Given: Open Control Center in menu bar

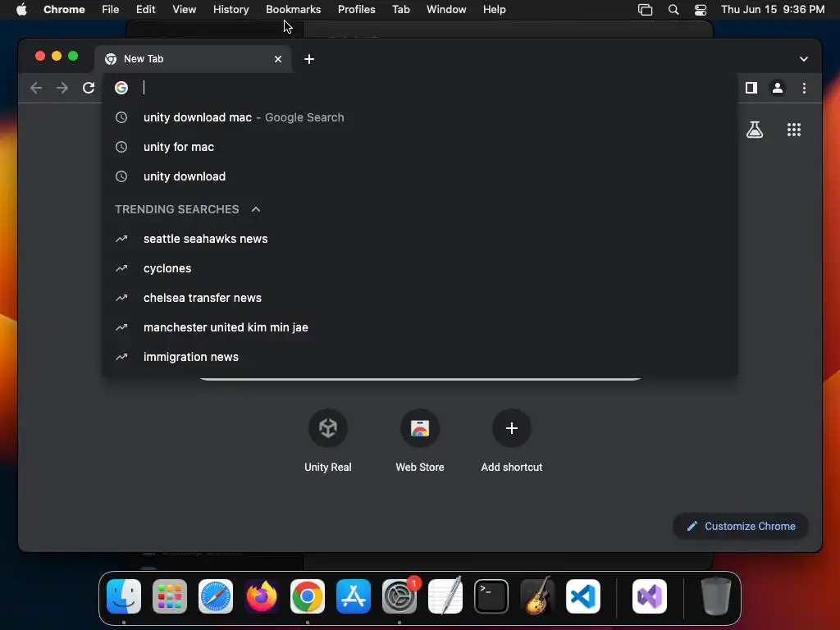Looking at the screenshot, I should point(701,10).
